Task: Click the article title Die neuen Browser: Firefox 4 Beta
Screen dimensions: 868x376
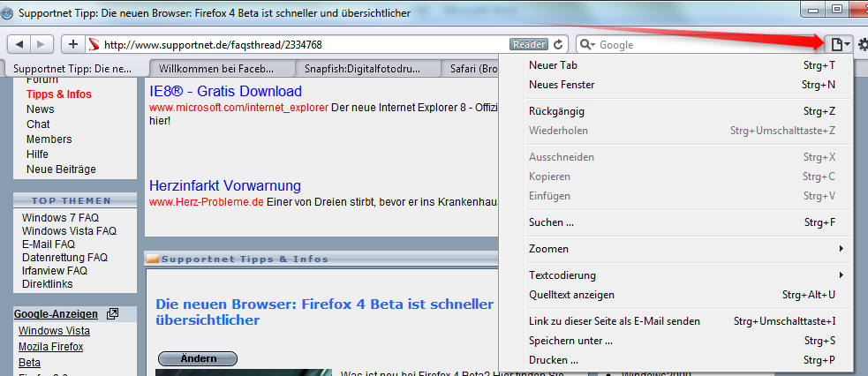Action: click(324, 312)
